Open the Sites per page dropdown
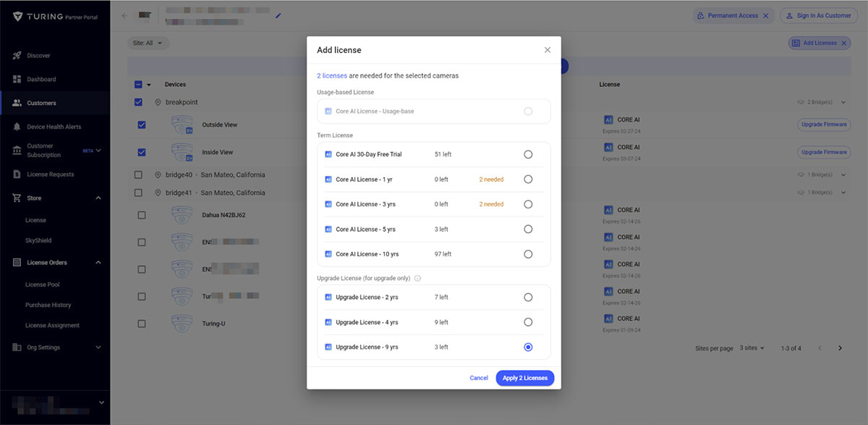The width and height of the screenshot is (868, 425). pos(752,348)
